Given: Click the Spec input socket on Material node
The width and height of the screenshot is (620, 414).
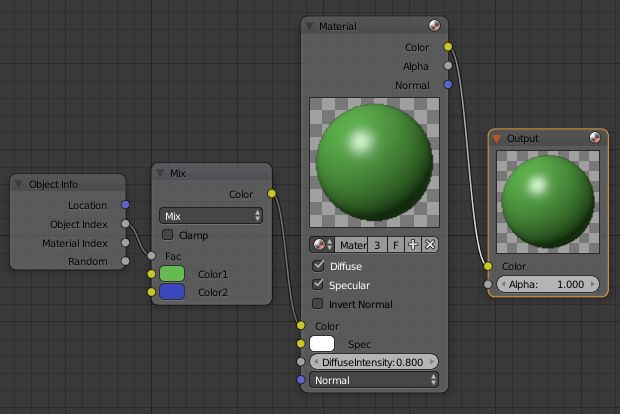Looking at the screenshot, I should pyautogui.click(x=301, y=343).
